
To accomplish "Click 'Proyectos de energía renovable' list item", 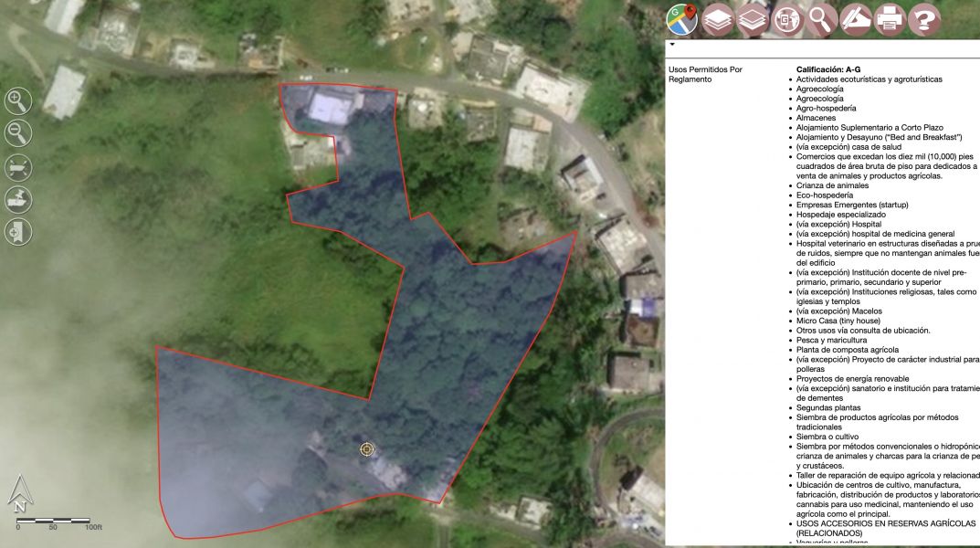I will coord(852,379).
